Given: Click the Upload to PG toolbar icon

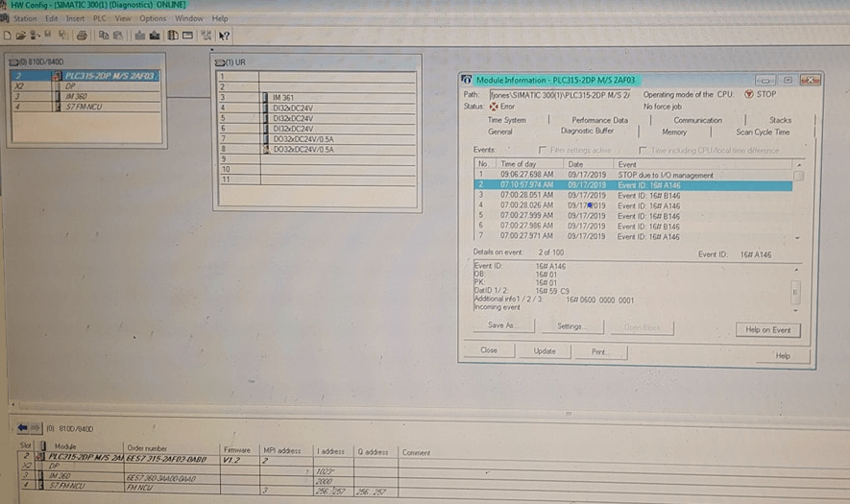Looking at the screenshot, I should point(155,36).
